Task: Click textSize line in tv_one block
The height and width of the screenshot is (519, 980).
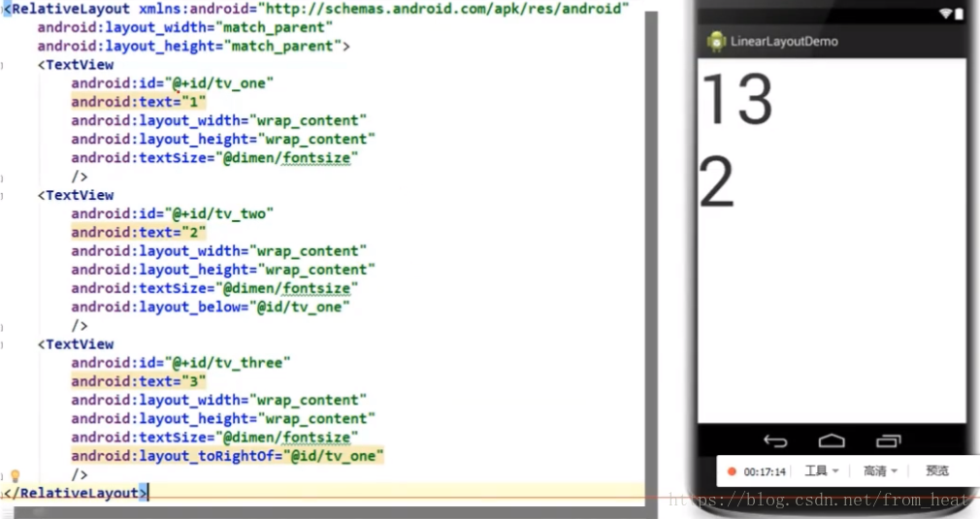Action: (x=214, y=158)
